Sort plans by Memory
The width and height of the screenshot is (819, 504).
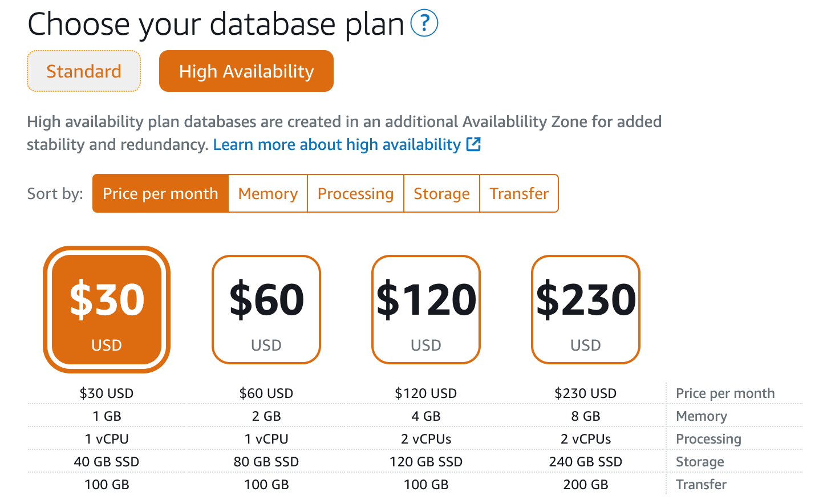coord(267,193)
